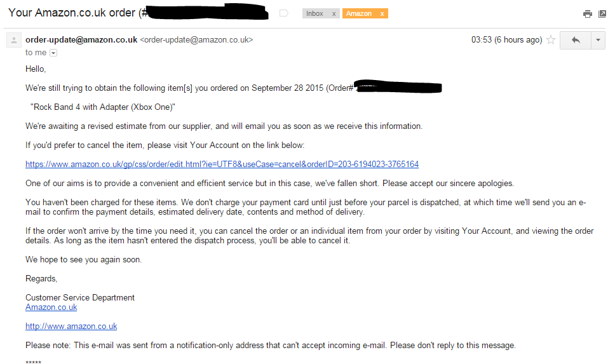The image size is (615, 364).
Task: Follow the Amazon.co.uk signature link
Action: tap(51, 307)
